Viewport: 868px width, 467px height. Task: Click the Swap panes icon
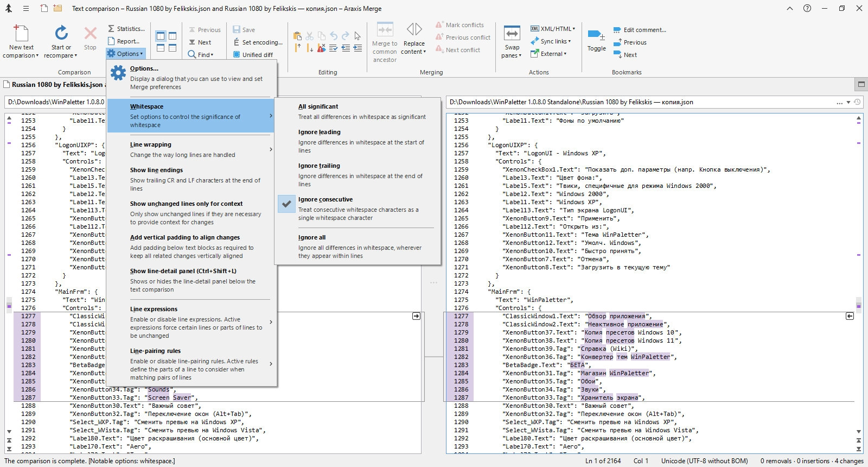pyautogui.click(x=512, y=34)
